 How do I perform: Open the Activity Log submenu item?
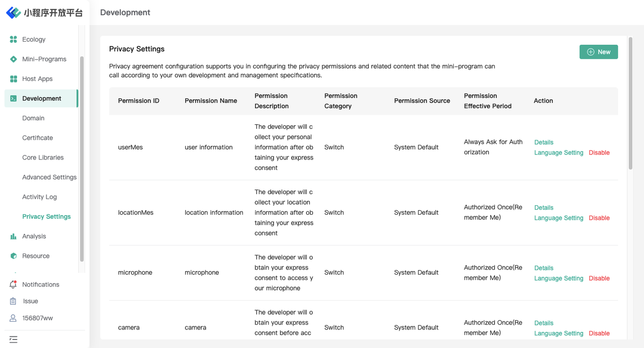coord(39,197)
